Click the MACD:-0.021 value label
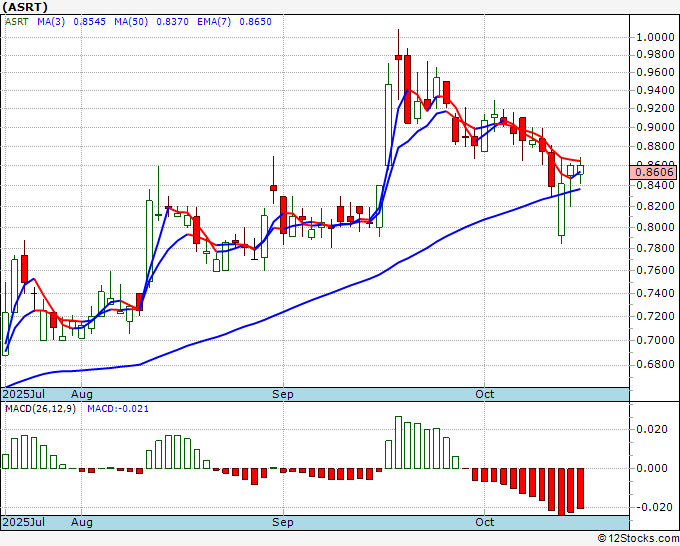 click(118, 409)
